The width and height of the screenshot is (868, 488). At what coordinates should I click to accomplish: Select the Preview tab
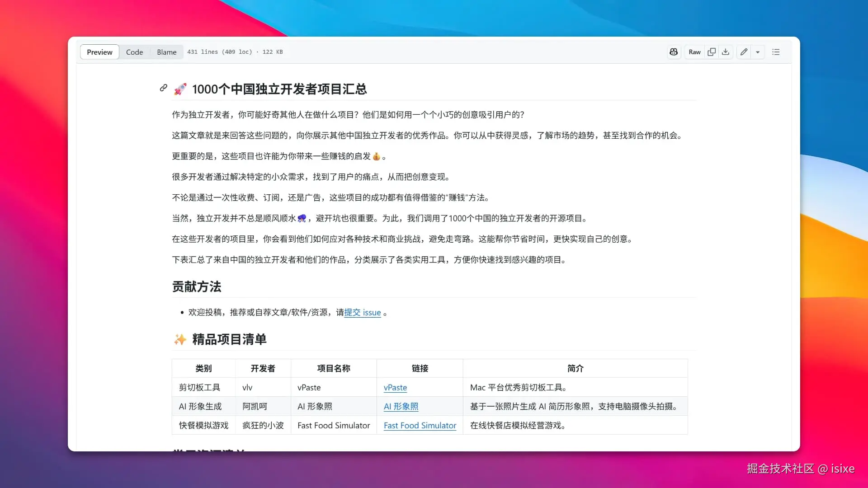point(99,52)
